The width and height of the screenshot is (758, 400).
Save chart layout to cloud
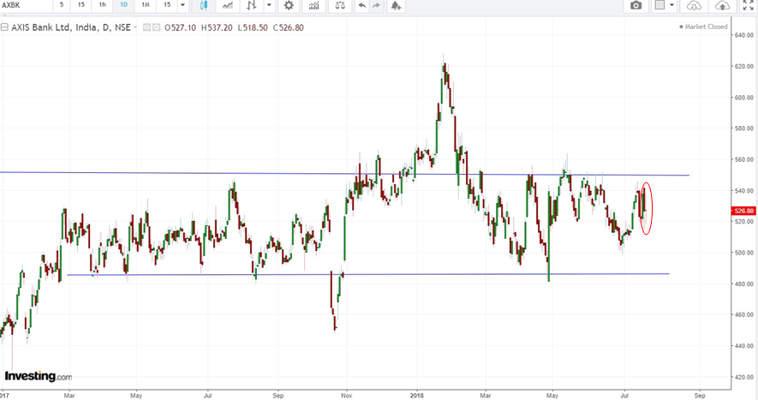tap(722, 5)
